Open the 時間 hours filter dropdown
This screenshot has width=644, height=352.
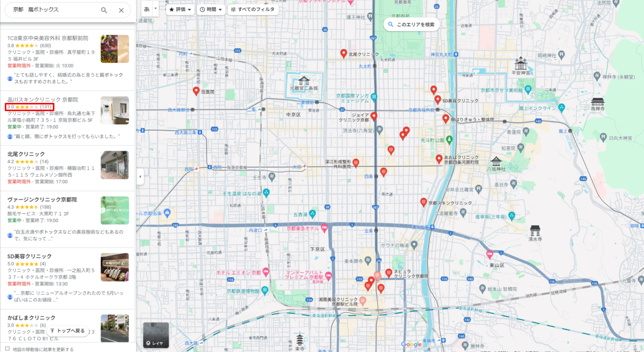(211, 9)
